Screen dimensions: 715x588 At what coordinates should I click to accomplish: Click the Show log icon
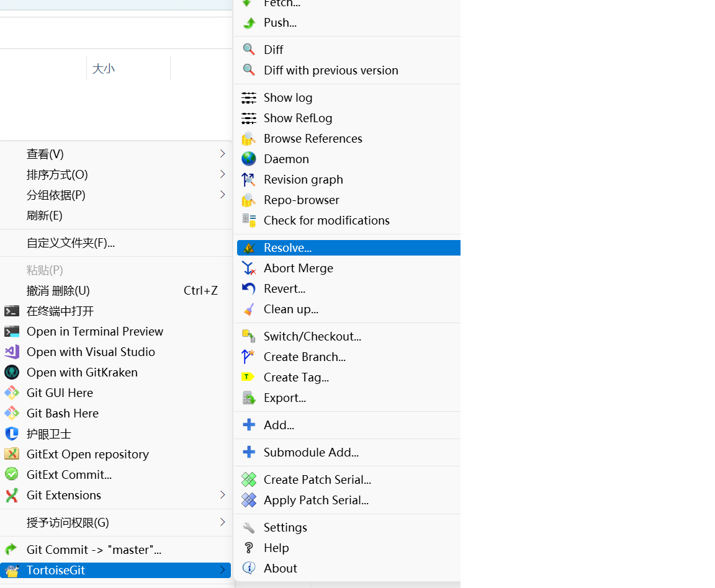[x=249, y=97]
